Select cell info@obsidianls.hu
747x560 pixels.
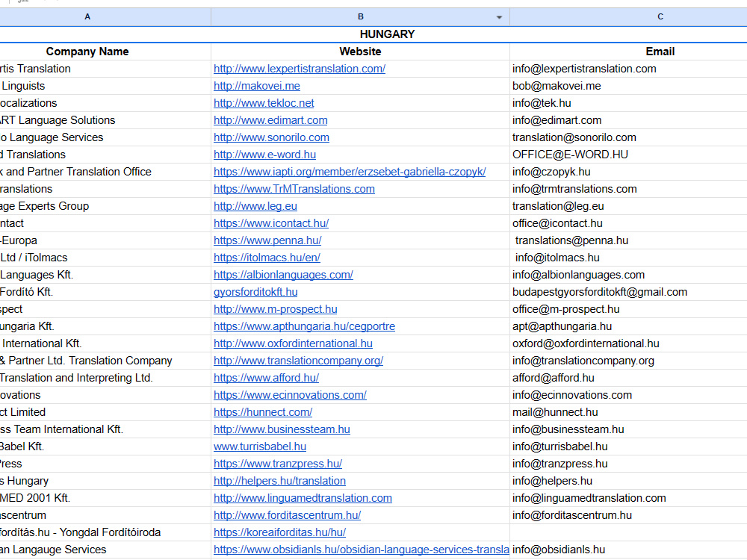click(x=628, y=549)
